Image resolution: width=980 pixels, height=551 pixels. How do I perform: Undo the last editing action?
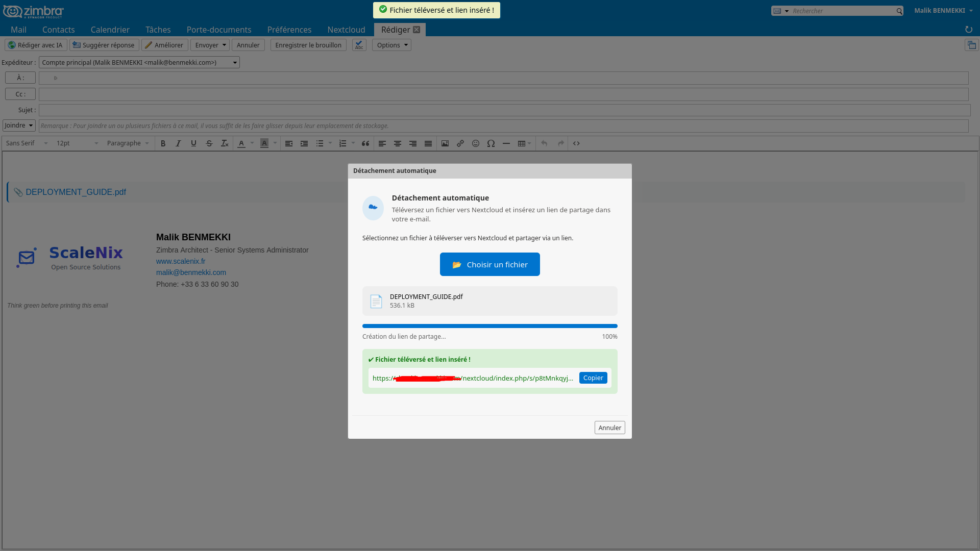[x=544, y=143]
